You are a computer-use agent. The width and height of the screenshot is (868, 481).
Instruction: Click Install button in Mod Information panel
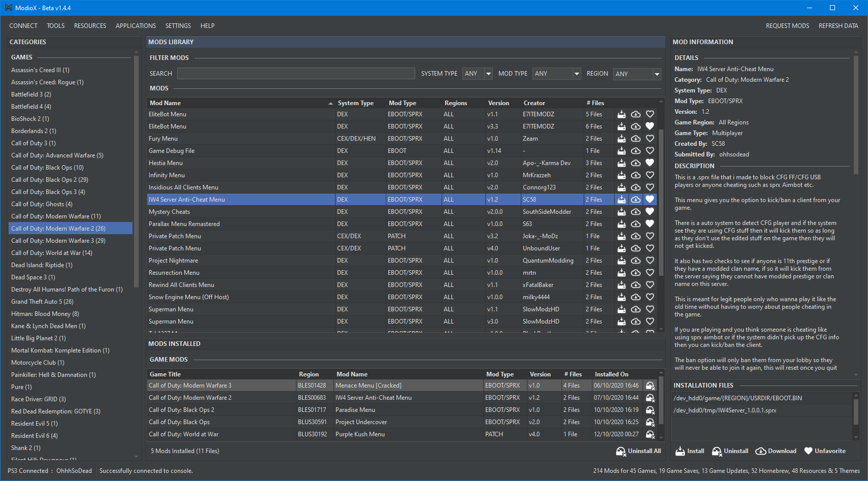point(690,451)
